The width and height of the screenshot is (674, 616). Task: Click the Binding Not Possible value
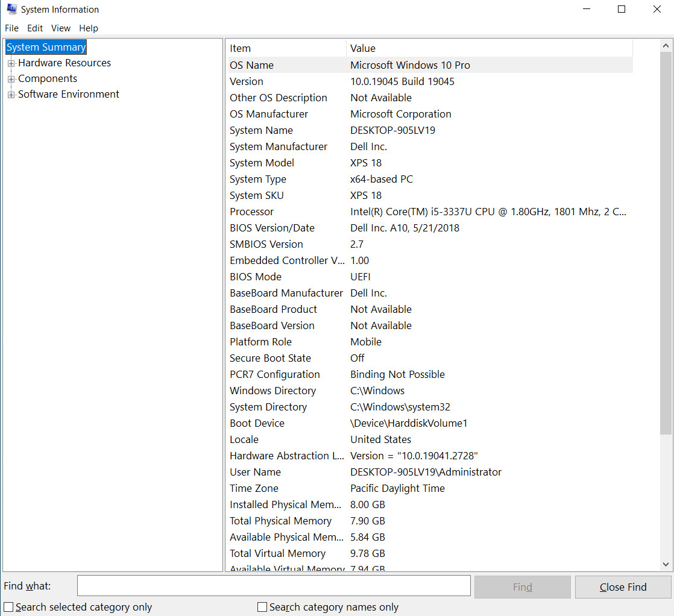coord(398,375)
